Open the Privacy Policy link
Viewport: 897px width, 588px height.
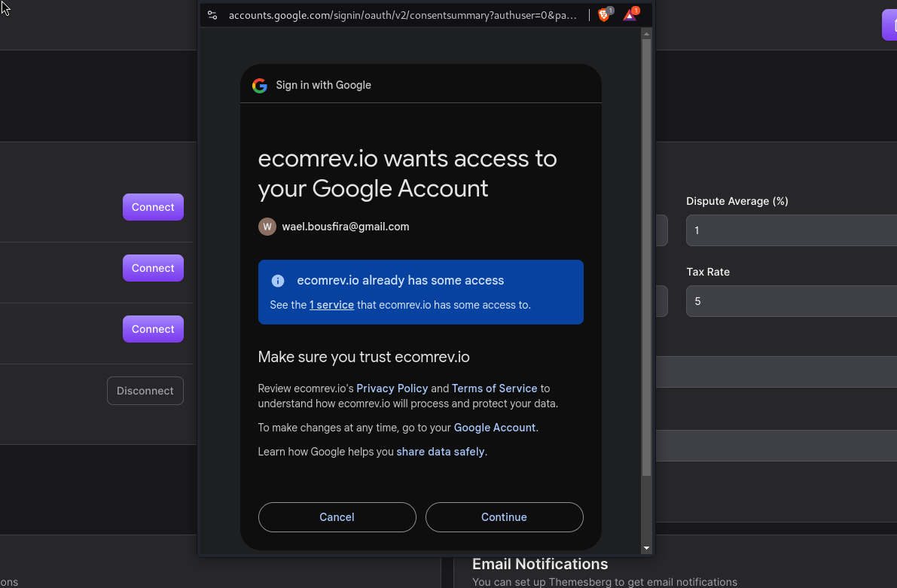click(392, 388)
